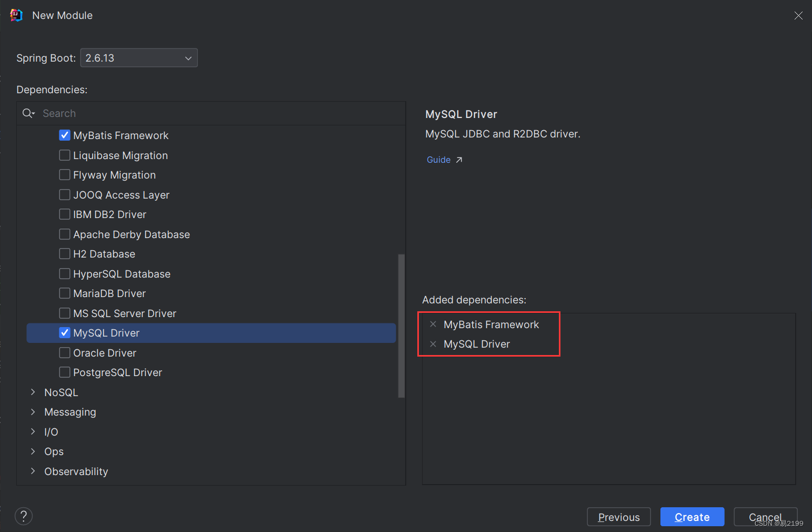Remove MyBatis Framework from added dependencies
This screenshot has width=812, height=532.
(x=433, y=324)
